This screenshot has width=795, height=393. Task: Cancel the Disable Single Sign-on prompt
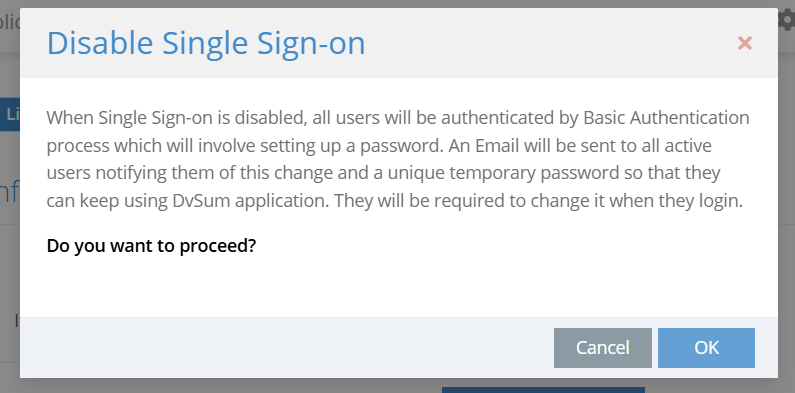[602, 348]
